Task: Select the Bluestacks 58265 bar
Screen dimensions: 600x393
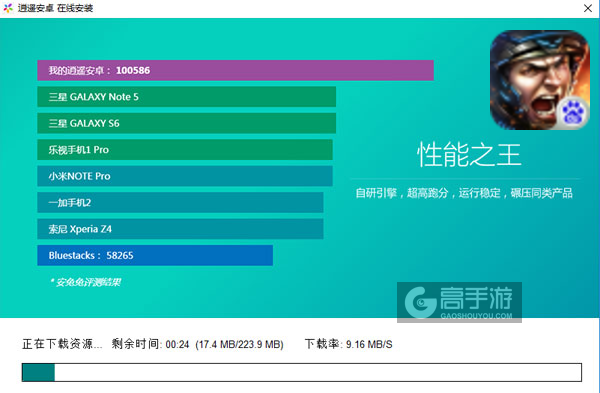Action: [x=155, y=255]
